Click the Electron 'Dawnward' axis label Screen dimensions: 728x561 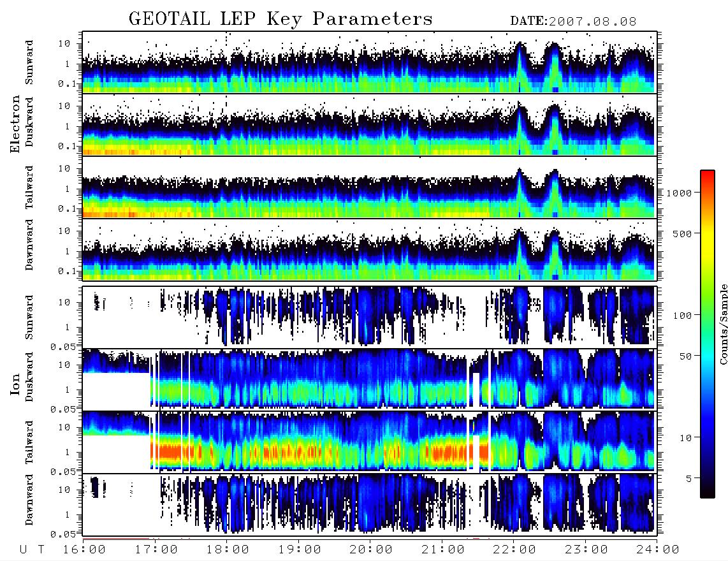tap(29, 245)
